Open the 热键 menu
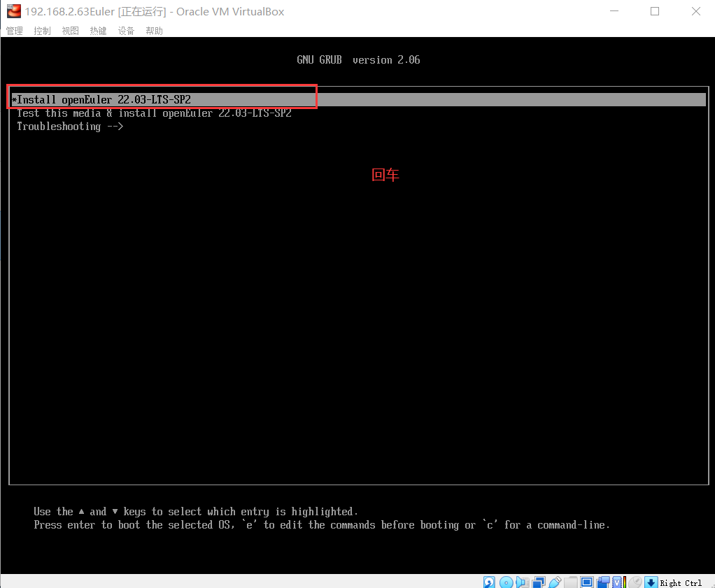The image size is (715, 588). [x=98, y=31]
